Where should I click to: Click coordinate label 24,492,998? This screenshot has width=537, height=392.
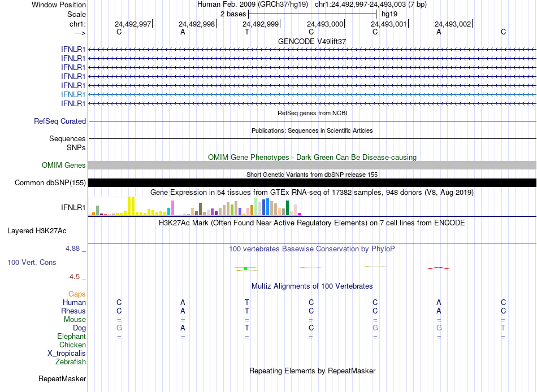(x=197, y=24)
